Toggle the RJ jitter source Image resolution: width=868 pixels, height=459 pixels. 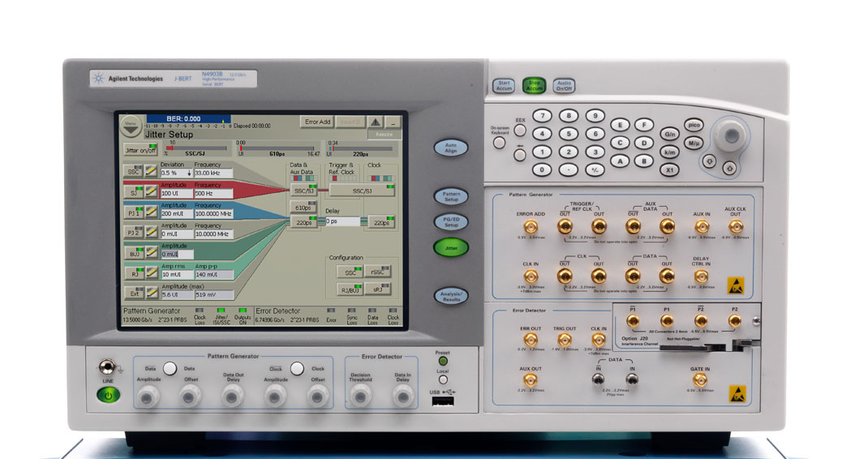coord(133,272)
